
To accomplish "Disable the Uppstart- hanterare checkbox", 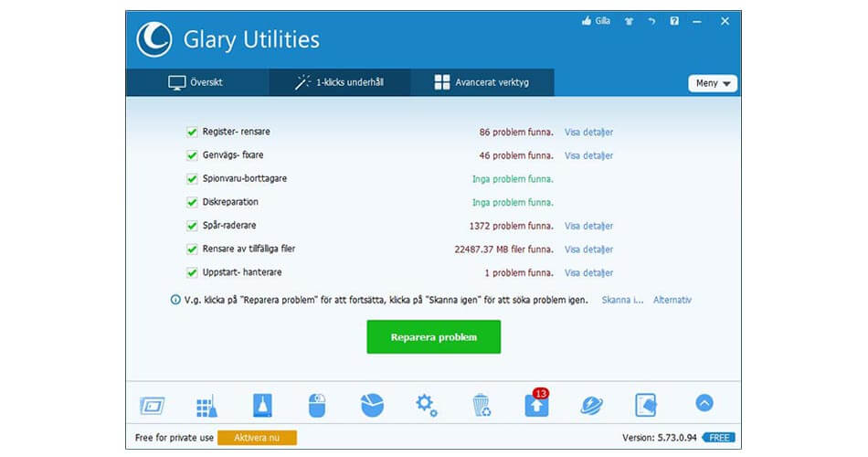I will [x=192, y=272].
